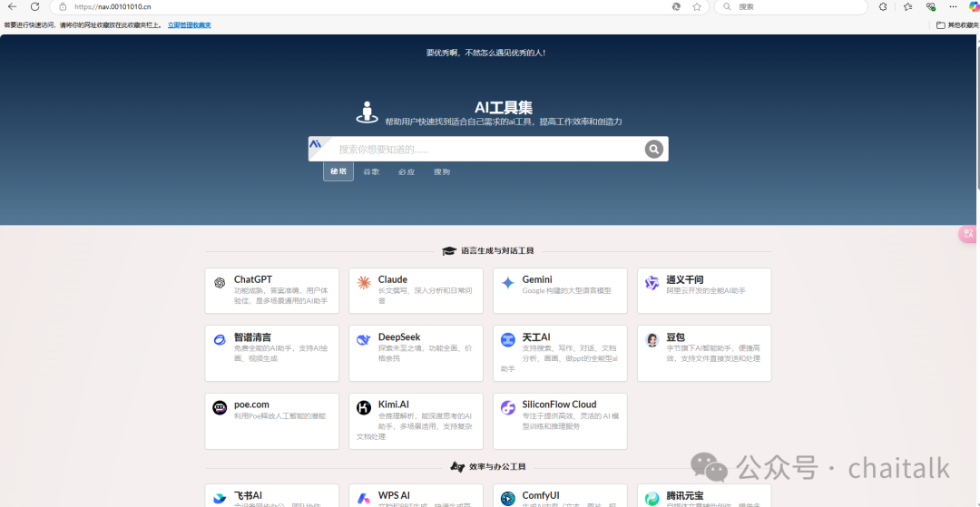Open the 其他收藏夹 folder

coord(956,25)
